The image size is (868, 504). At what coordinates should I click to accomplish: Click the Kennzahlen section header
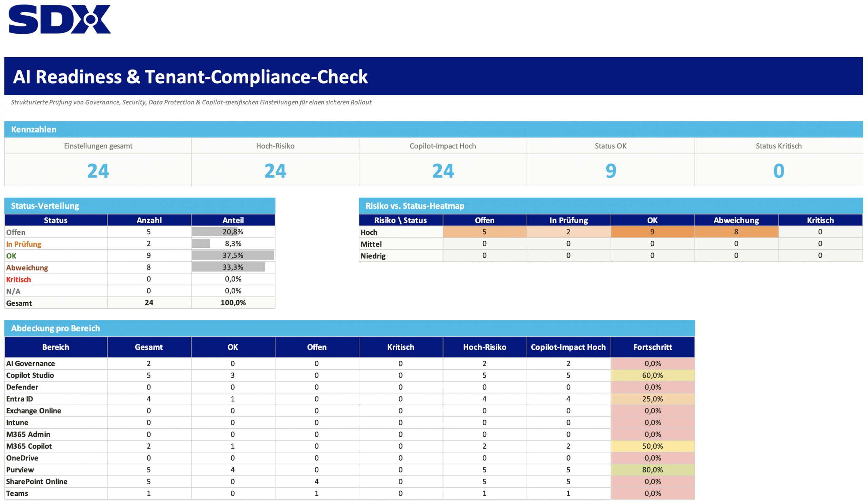tap(433, 129)
